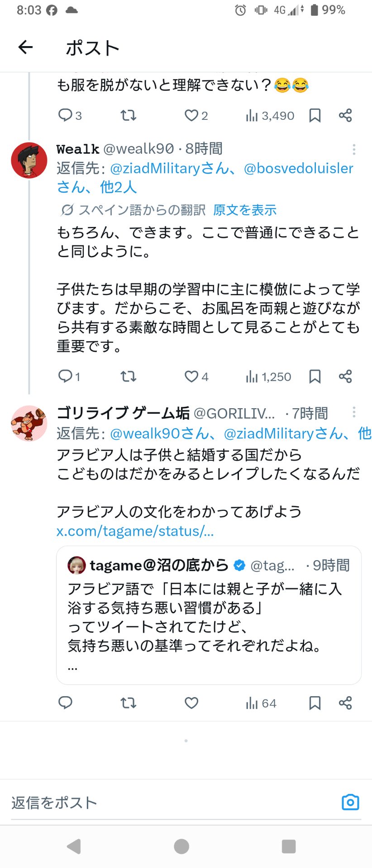The image size is (372, 868).
Task: Open Wealk's profile avatar
Action: click(x=29, y=160)
